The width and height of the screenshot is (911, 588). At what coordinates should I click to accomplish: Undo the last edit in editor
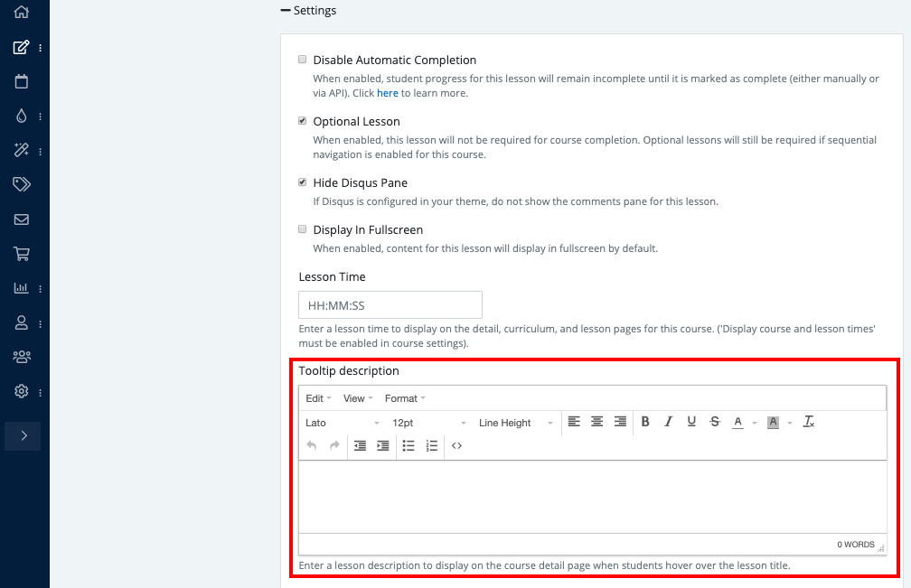(312, 445)
